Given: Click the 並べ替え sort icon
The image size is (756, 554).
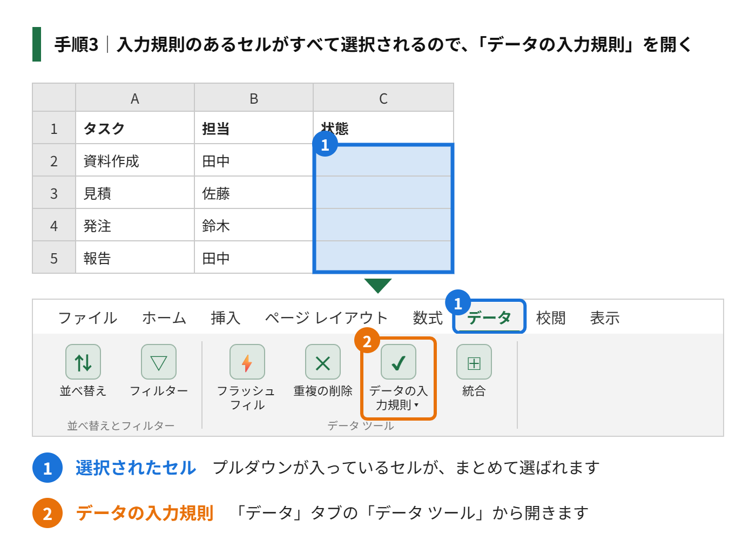Looking at the screenshot, I should tap(83, 362).
